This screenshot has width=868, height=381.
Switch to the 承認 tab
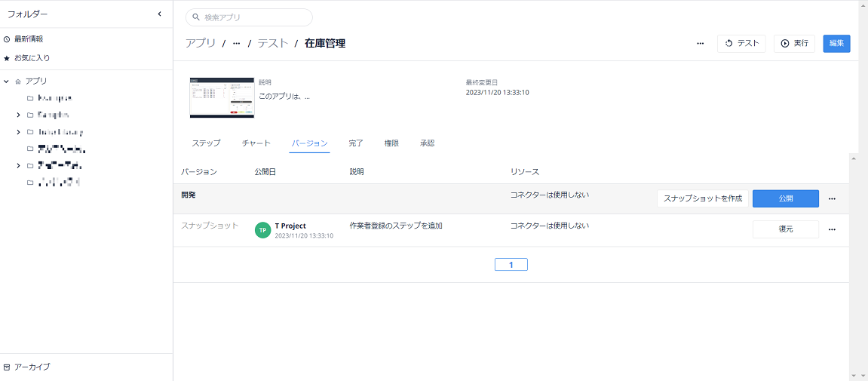tap(427, 143)
